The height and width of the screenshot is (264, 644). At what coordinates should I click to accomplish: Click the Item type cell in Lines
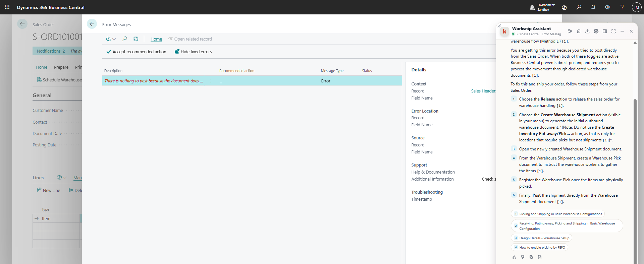pyautogui.click(x=60, y=218)
